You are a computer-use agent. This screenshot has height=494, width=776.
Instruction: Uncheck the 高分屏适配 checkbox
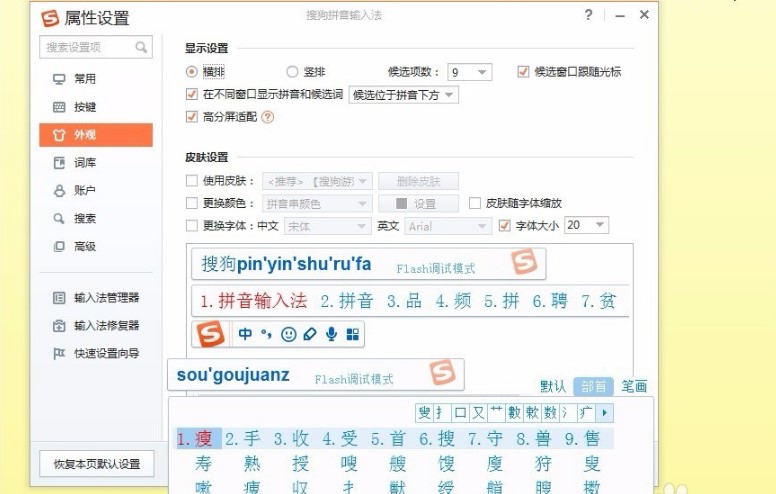192,117
